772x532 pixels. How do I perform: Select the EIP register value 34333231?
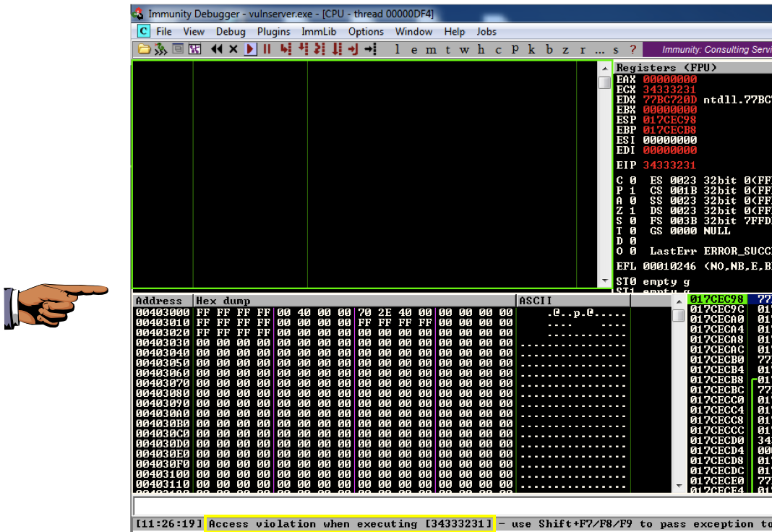(x=669, y=165)
